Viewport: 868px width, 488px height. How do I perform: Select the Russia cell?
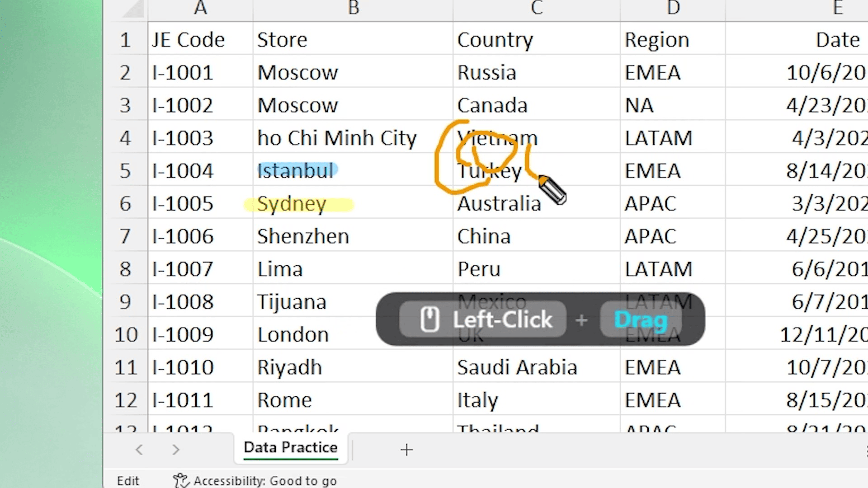(537, 72)
